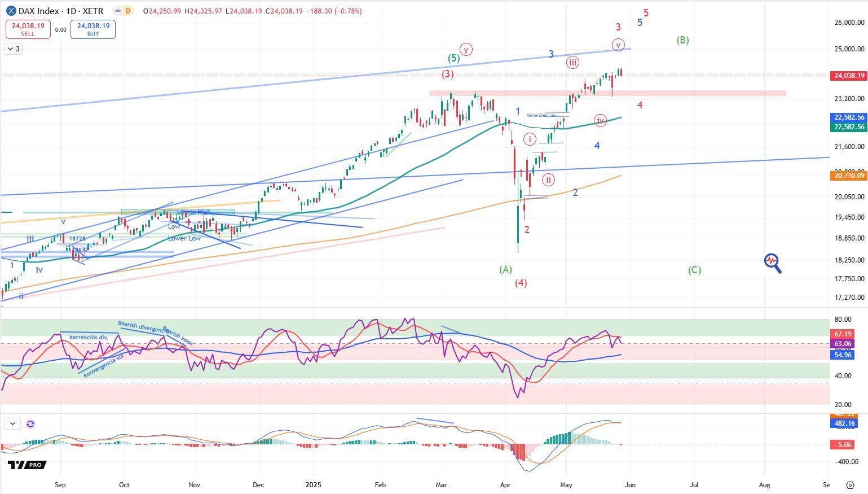
Task: Click the BUY 24,038.19 button
Action: pos(93,29)
